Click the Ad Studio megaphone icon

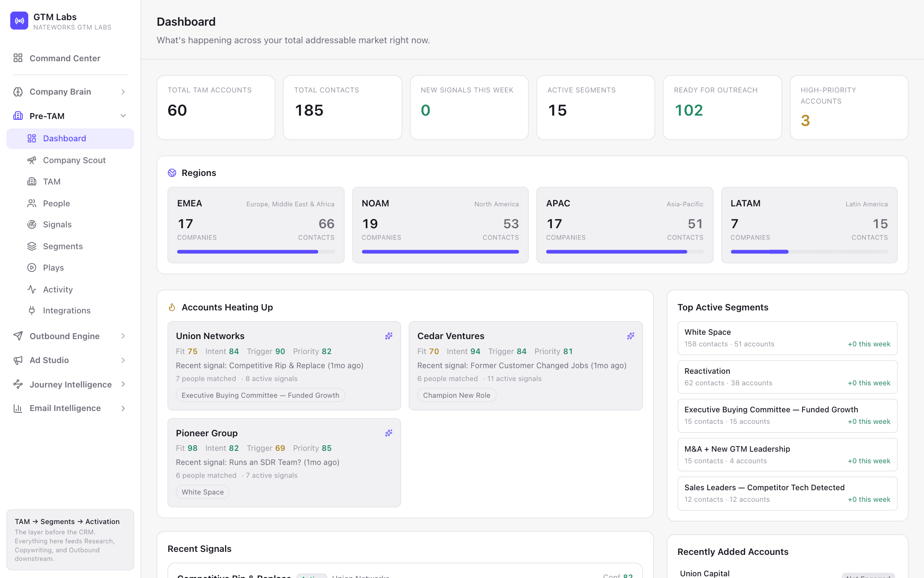(18, 360)
